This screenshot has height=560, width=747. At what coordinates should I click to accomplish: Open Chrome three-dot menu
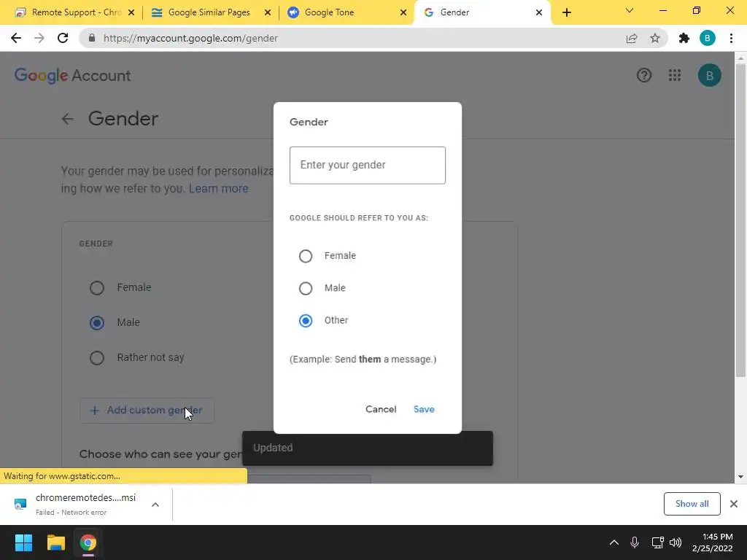pos(731,38)
